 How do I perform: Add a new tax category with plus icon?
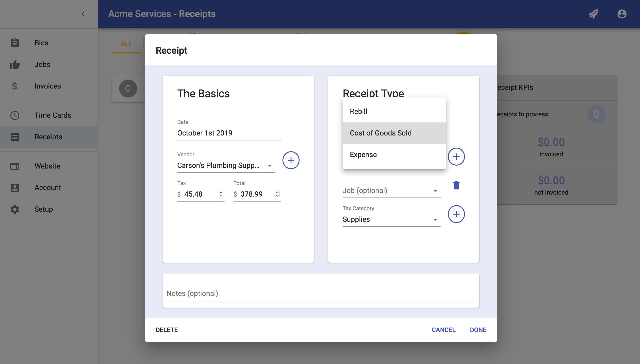click(x=456, y=214)
